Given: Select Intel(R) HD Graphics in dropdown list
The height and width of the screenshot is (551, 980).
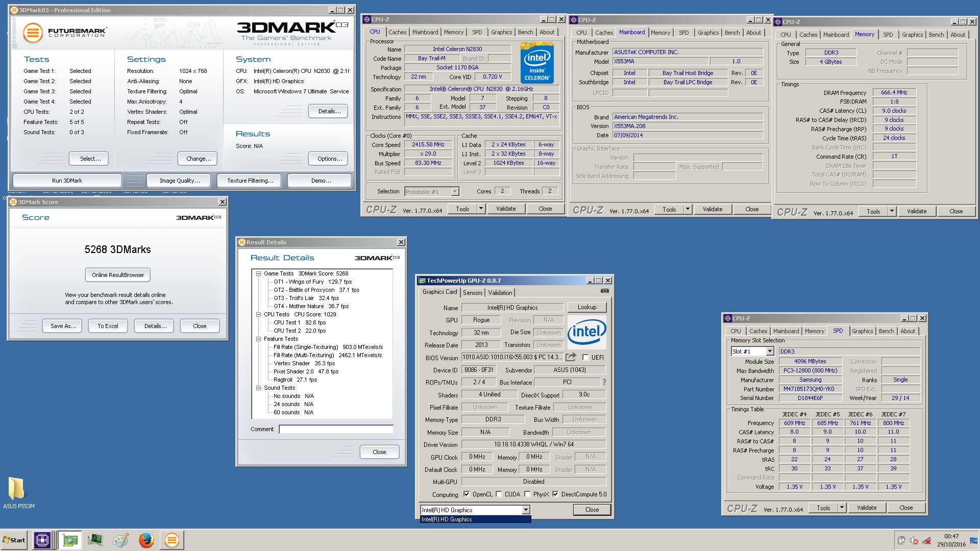Looking at the screenshot, I should click(476, 519).
